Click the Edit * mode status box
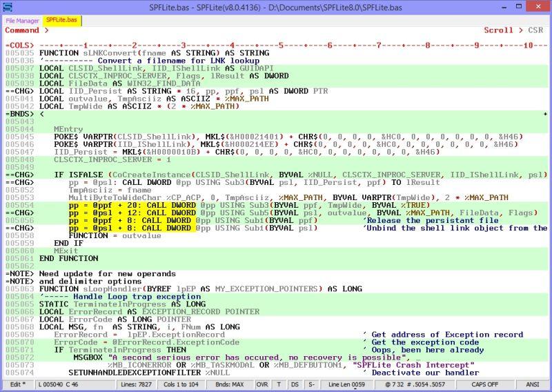The width and height of the screenshot is (552, 392). [18, 384]
